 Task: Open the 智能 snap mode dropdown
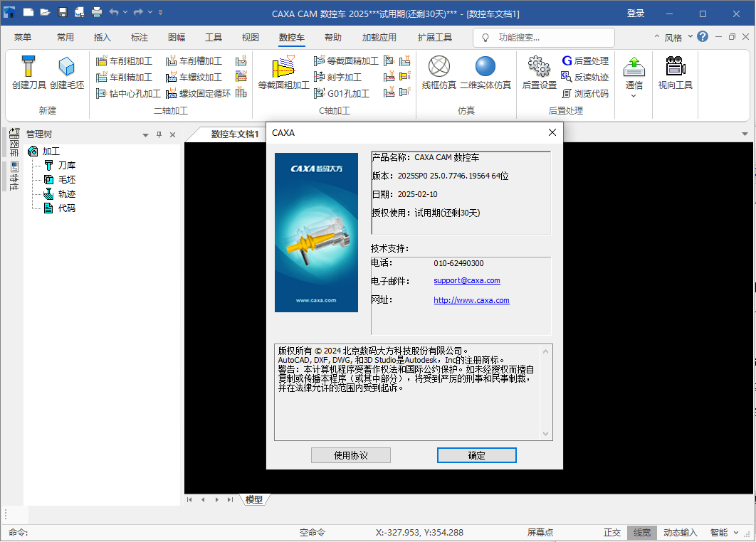736,532
